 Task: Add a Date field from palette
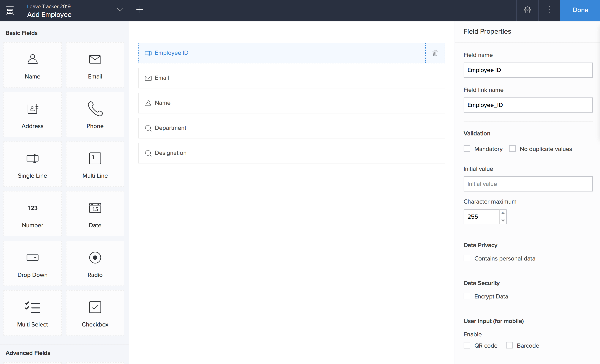pyautogui.click(x=95, y=214)
